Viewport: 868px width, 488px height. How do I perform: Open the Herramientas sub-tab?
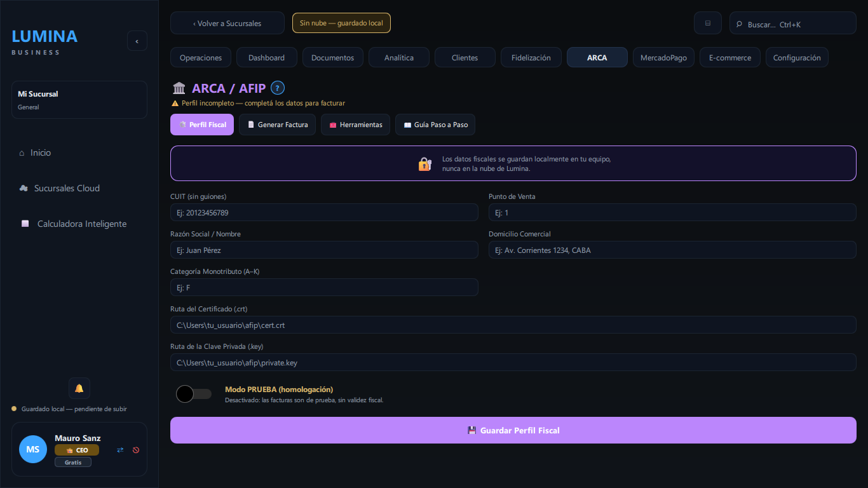tap(355, 125)
